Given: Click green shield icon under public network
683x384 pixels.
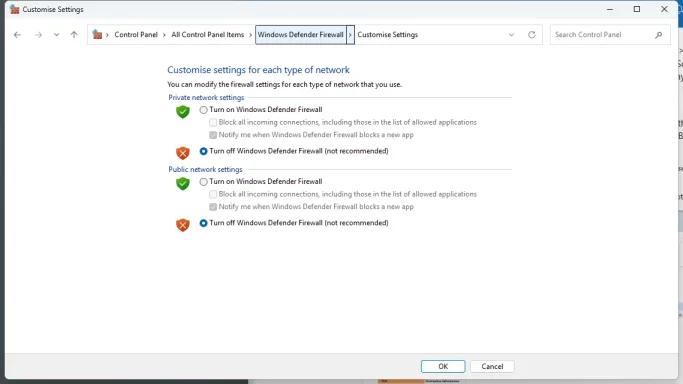Looking at the screenshot, I should 183,183.
